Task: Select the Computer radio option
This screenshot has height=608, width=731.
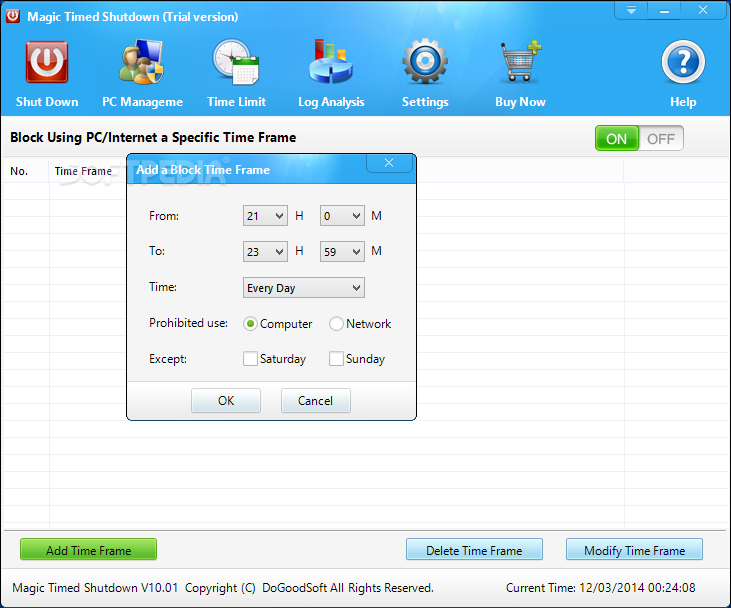Action: 250,324
